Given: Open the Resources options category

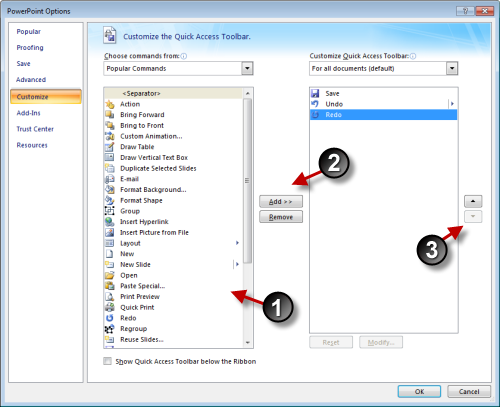Looking at the screenshot, I should [x=32, y=145].
